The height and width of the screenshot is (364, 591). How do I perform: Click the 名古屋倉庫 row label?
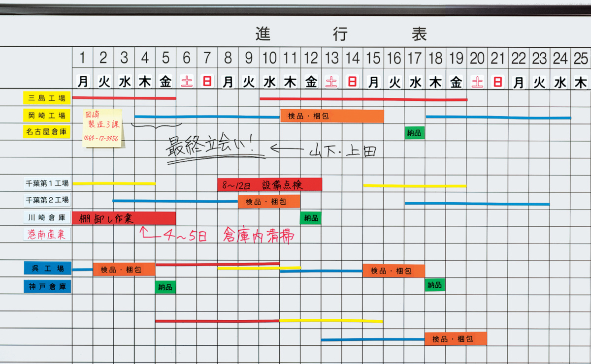pos(47,132)
